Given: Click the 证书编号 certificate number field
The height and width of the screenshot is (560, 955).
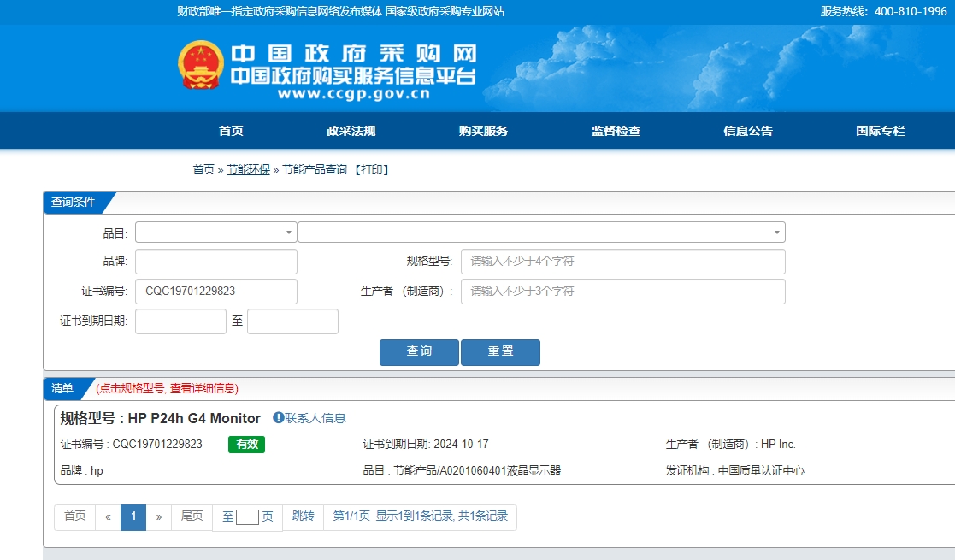Looking at the screenshot, I should click(x=216, y=292).
